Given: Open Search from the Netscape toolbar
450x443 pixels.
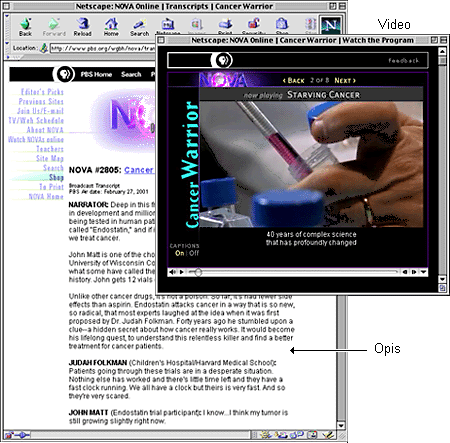Looking at the screenshot, I should 139,27.
